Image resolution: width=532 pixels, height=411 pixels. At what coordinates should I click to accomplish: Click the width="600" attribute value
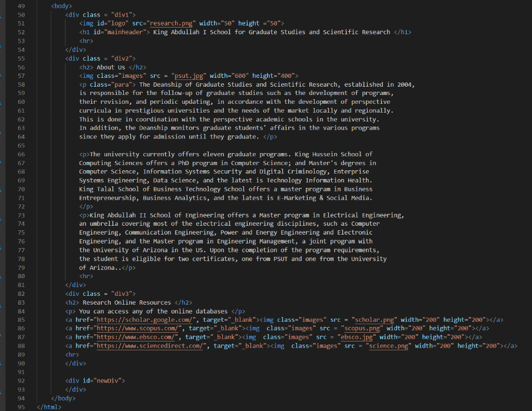229,76
